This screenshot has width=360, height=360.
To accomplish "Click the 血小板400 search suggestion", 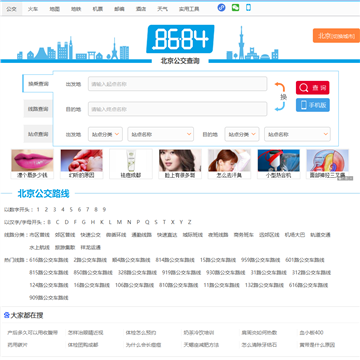I will point(311,333).
